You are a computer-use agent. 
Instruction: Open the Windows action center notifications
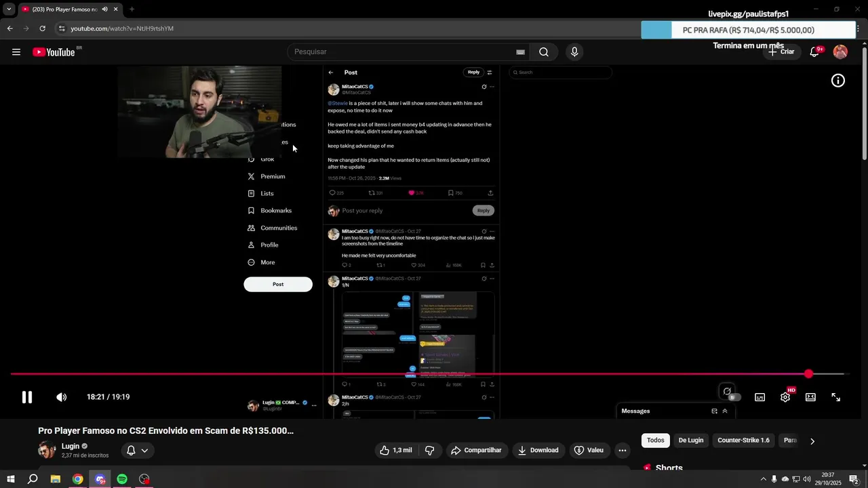pyautogui.click(x=854, y=479)
